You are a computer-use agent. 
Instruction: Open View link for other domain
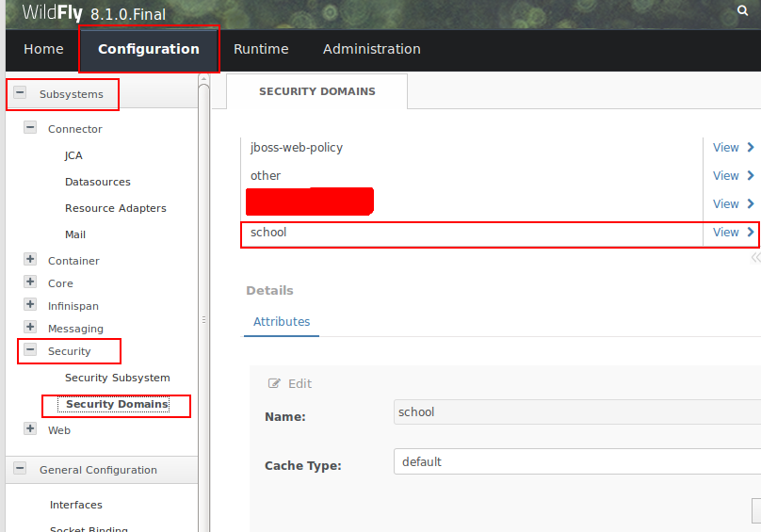[x=725, y=176]
